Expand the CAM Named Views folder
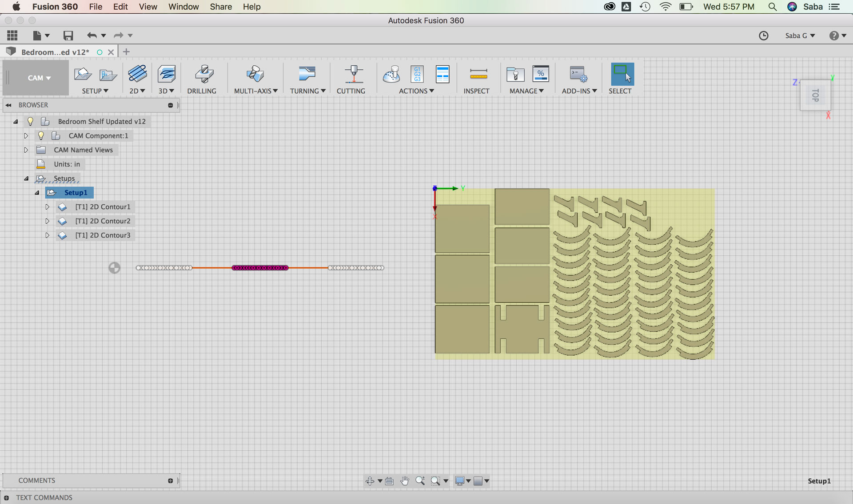Viewport: 853px width, 504px height. click(x=26, y=150)
